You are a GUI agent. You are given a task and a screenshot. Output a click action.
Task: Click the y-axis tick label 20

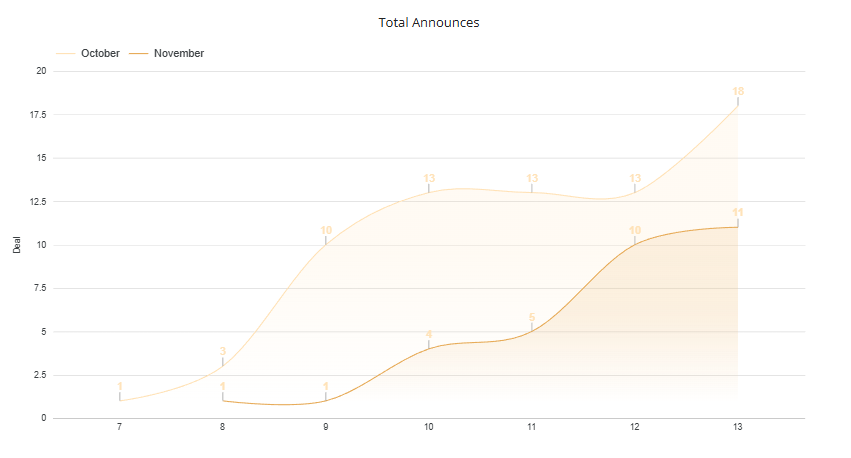tap(41, 71)
